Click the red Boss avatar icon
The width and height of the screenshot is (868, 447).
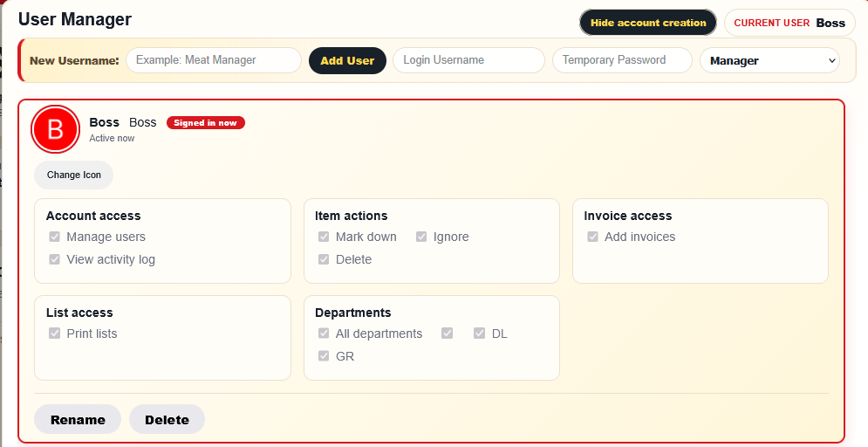(x=55, y=129)
